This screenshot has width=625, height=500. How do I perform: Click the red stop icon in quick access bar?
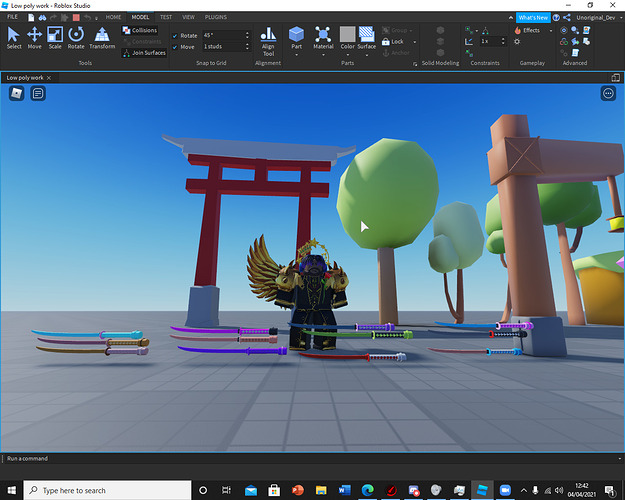76,17
